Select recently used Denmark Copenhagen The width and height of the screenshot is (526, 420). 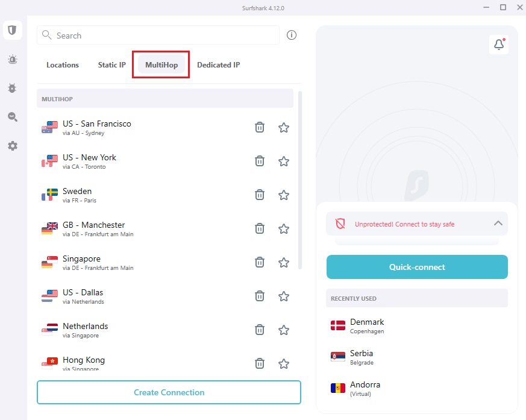[417, 326]
